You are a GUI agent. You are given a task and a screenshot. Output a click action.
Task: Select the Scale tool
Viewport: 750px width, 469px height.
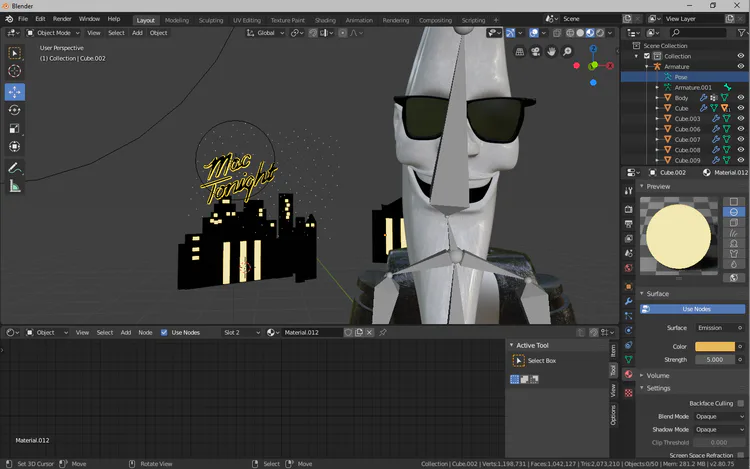15,128
